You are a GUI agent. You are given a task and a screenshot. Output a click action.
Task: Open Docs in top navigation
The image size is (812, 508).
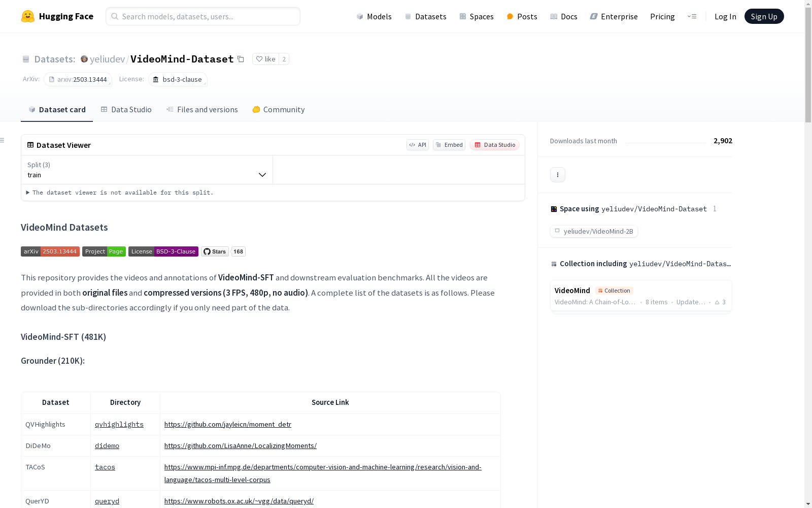point(564,17)
